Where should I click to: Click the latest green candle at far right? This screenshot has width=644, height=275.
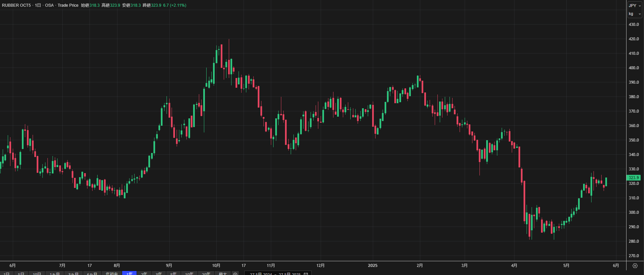coord(606,182)
